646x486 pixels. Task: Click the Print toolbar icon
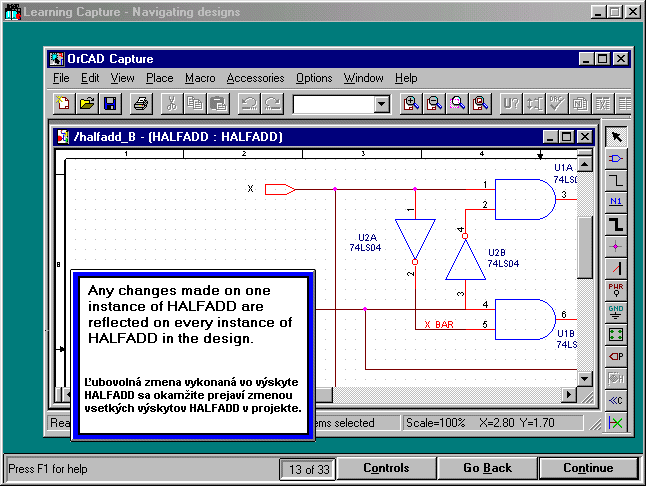(x=141, y=103)
